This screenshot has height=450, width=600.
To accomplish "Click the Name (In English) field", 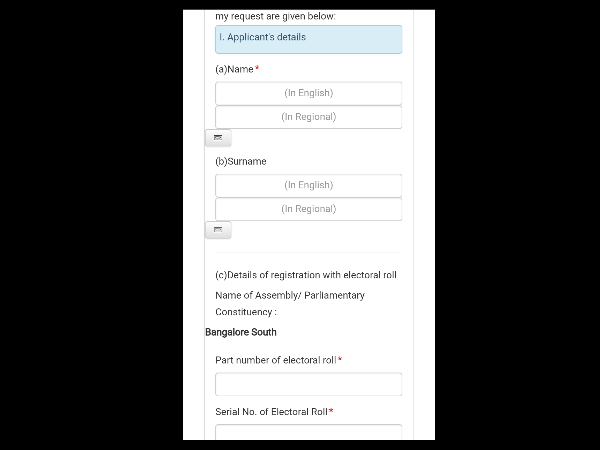I will (308, 93).
